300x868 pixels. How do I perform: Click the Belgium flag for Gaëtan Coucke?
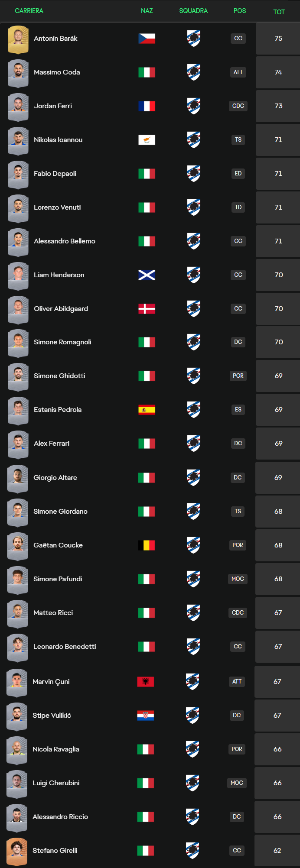point(147,545)
